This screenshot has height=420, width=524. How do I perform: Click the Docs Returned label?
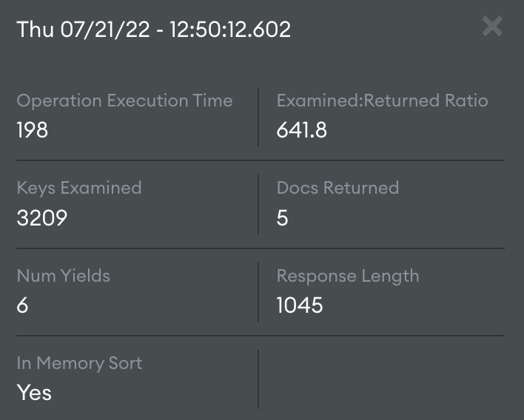click(x=337, y=188)
